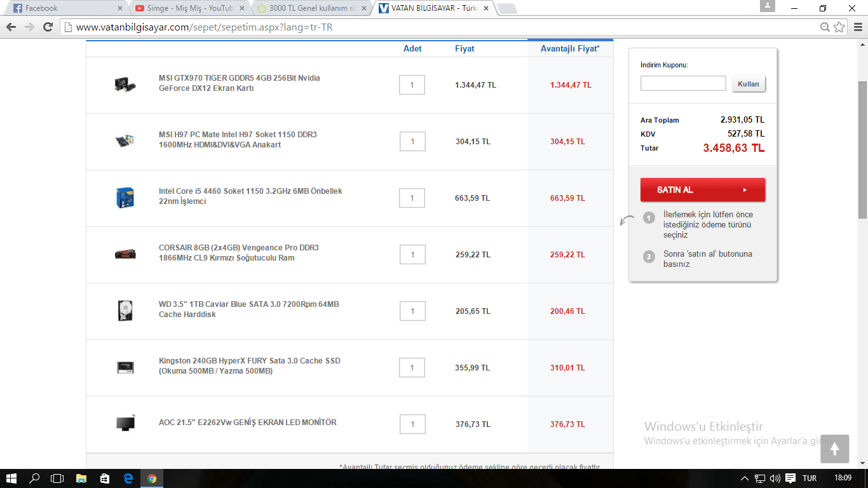This screenshot has height=488, width=868.
Task: Close the YouTube tab
Action: click(243, 8)
